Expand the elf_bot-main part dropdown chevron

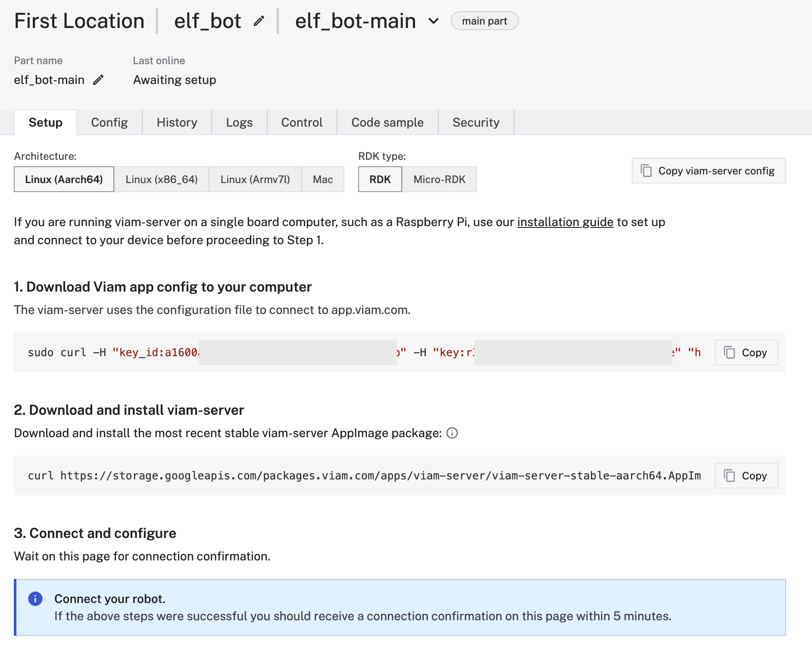(434, 21)
